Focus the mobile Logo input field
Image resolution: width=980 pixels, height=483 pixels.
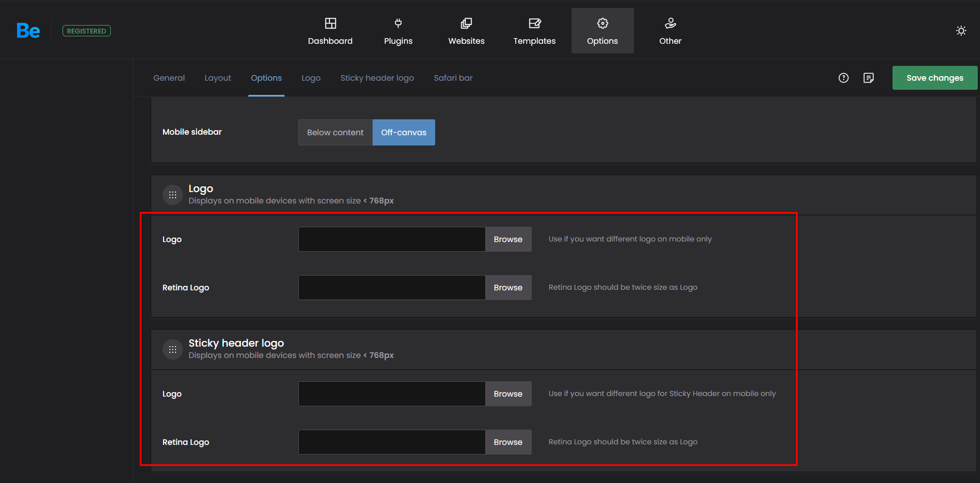pyautogui.click(x=392, y=239)
